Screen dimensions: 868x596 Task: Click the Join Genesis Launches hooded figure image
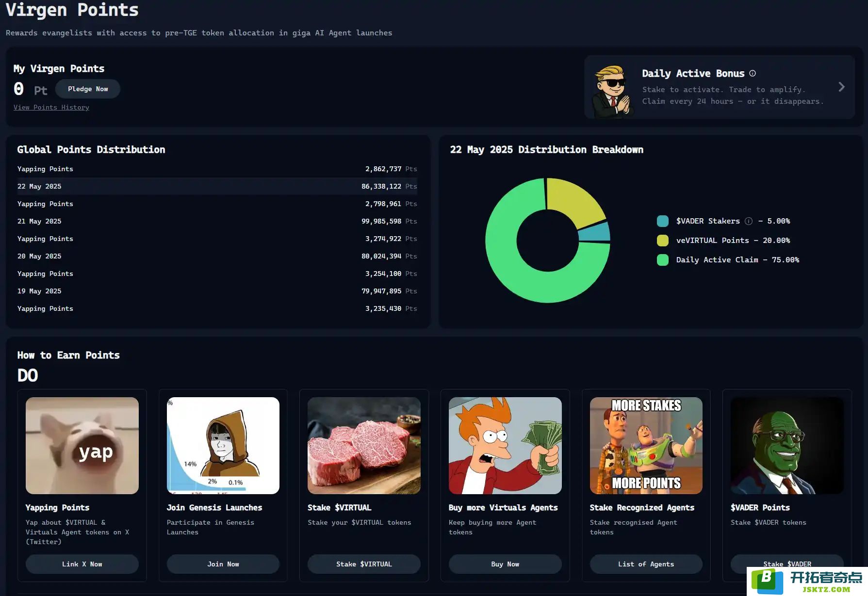click(223, 446)
